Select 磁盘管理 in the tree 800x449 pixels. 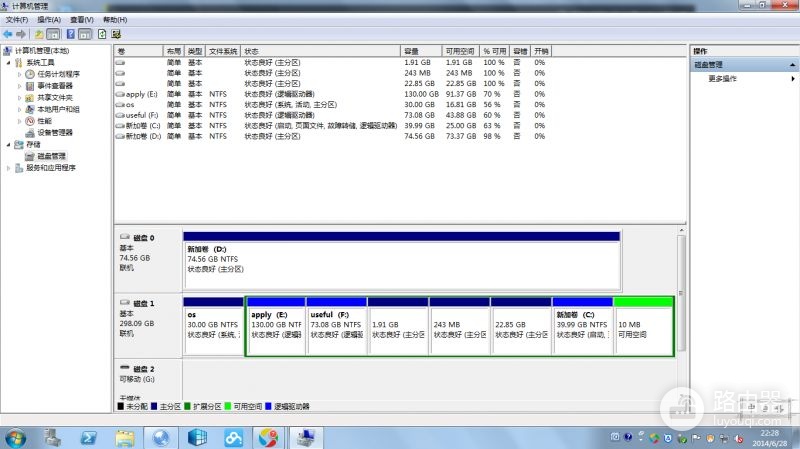tap(52, 156)
